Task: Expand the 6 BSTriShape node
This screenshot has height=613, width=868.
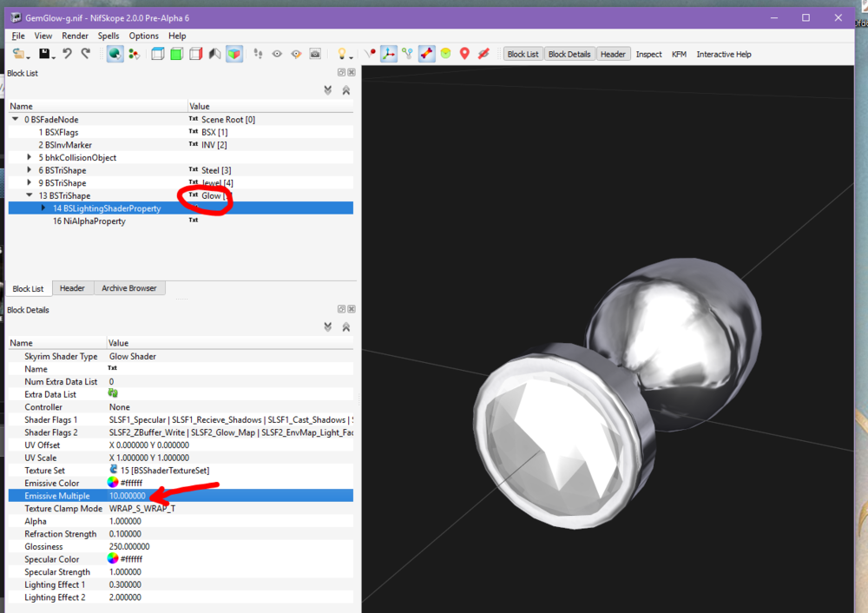Action: point(30,170)
